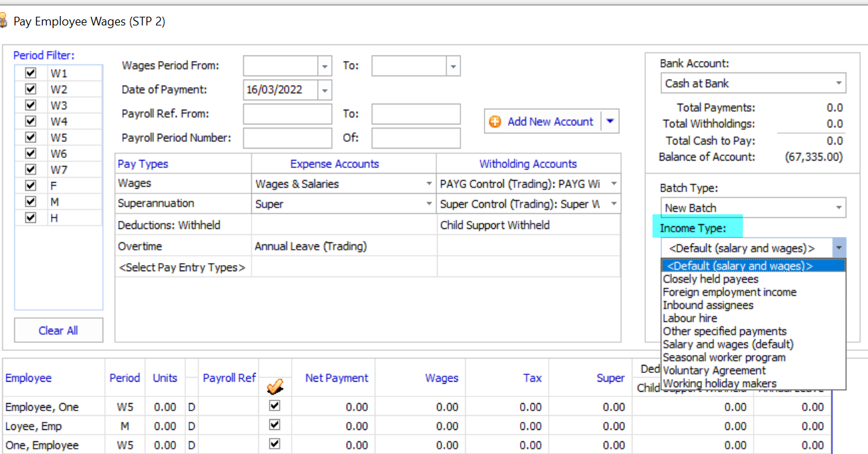The image size is (868, 454).
Task: Click the Select Pay Entry Types row
Action: coord(182,268)
